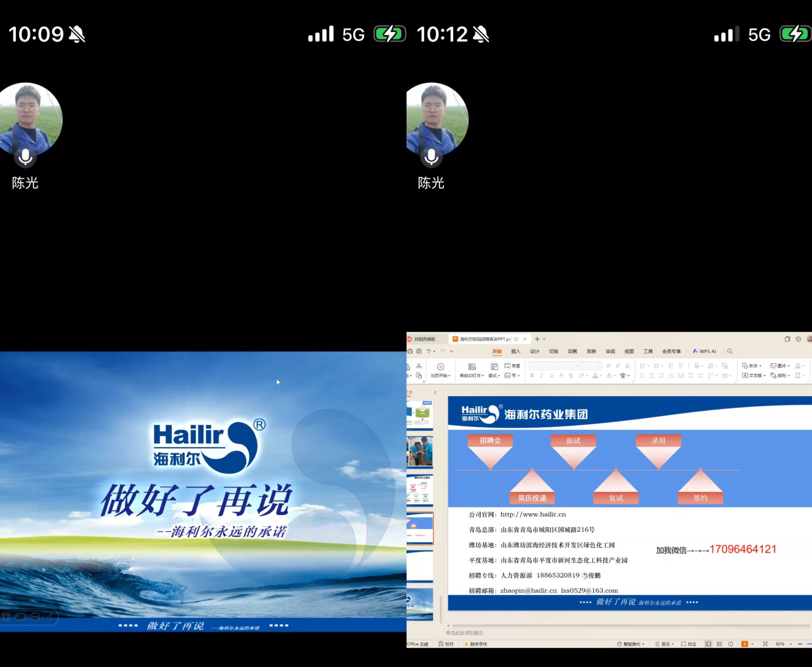Toggle the 批注 comments button in the status bar
812x667 pixels.
point(689,644)
